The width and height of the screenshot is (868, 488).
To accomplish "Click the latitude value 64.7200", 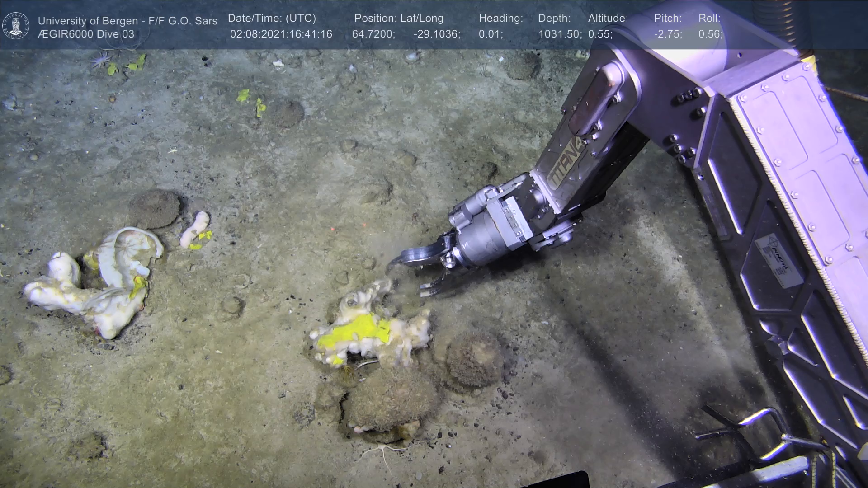I will (373, 34).
